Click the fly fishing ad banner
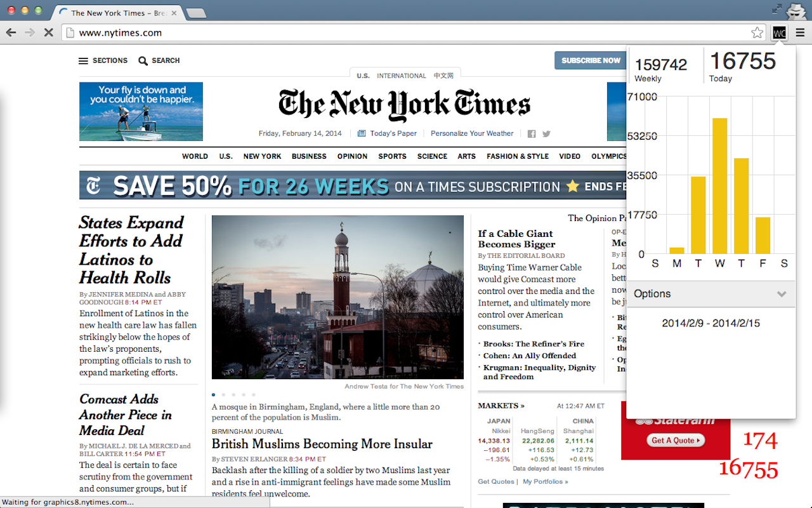The image size is (812, 508). (141, 112)
